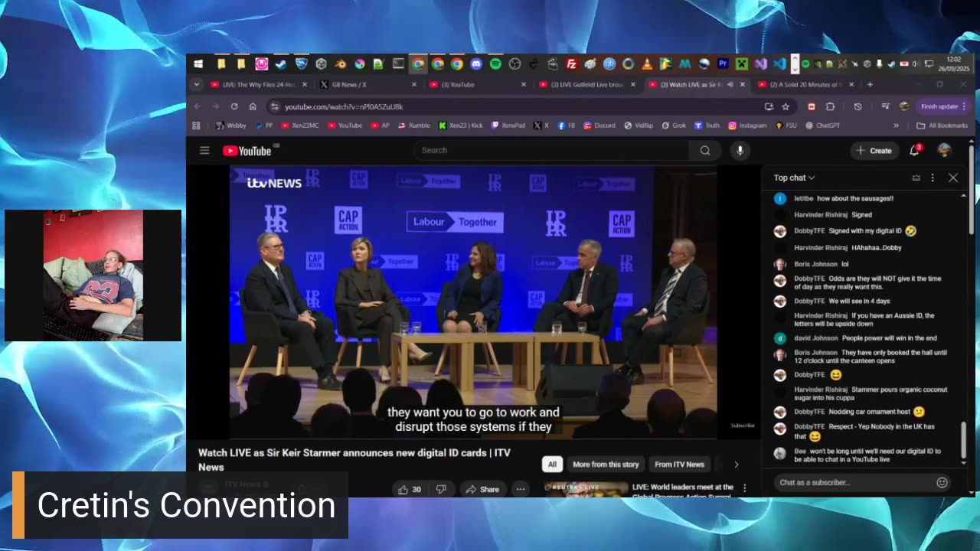Open YouTube notifications bell
Viewport: 980px width, 551px height.
pyautogui.click(x=914, y=150)
